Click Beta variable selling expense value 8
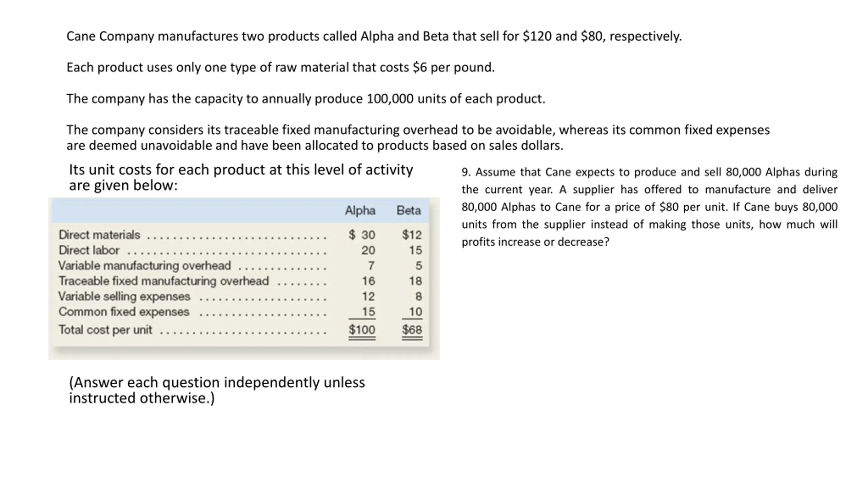 click(x=419, y=296)
